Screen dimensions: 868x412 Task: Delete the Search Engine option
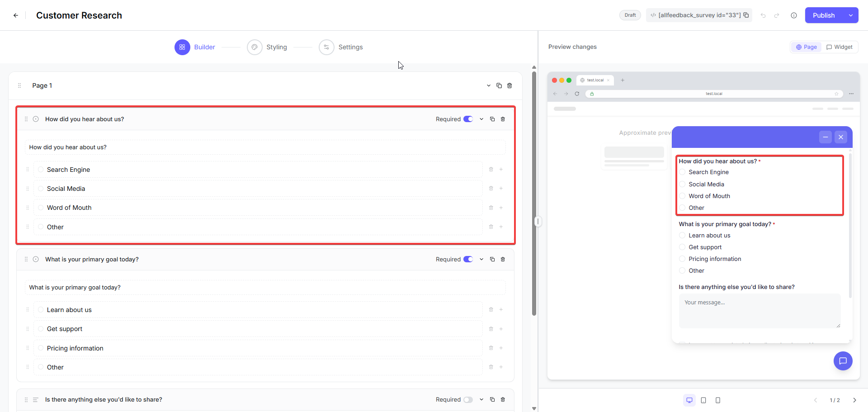pos(491,170)
